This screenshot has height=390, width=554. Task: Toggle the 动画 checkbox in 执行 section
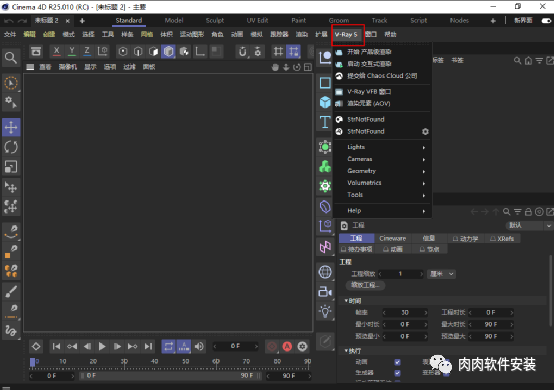point(397,362)
